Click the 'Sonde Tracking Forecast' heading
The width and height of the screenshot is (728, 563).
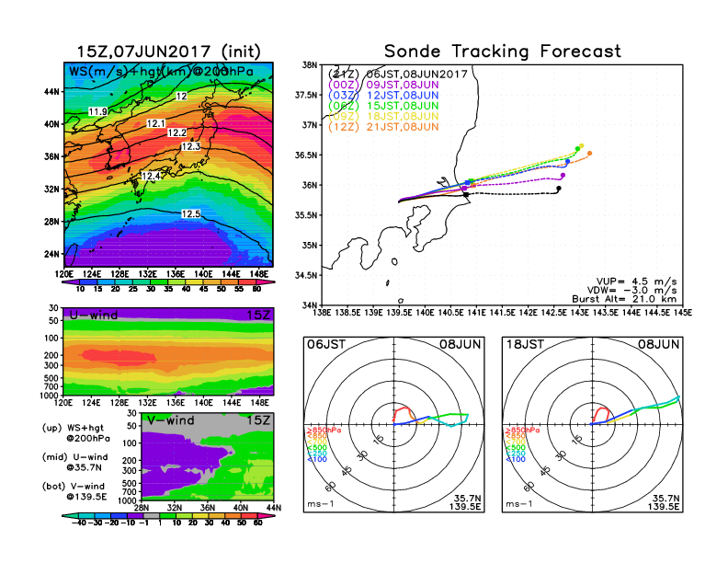(503, 52)
